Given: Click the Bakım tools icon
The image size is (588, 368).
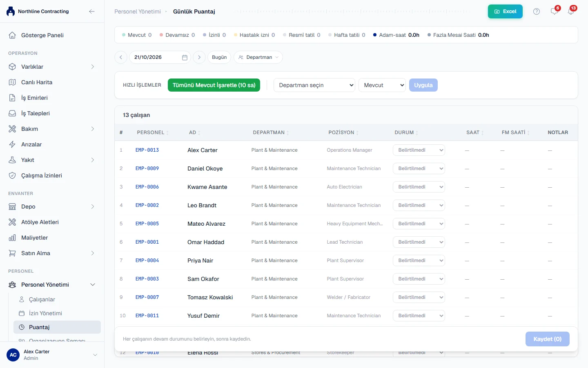Looking at the screenshot, I should click(x=12, y=129).
